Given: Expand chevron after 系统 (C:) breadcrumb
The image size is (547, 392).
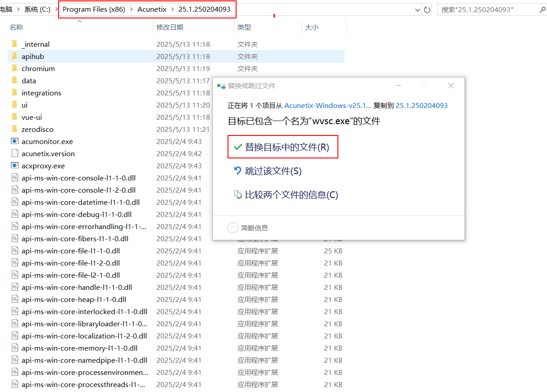Looking at the screenshot, I should [x=57, y=9].
